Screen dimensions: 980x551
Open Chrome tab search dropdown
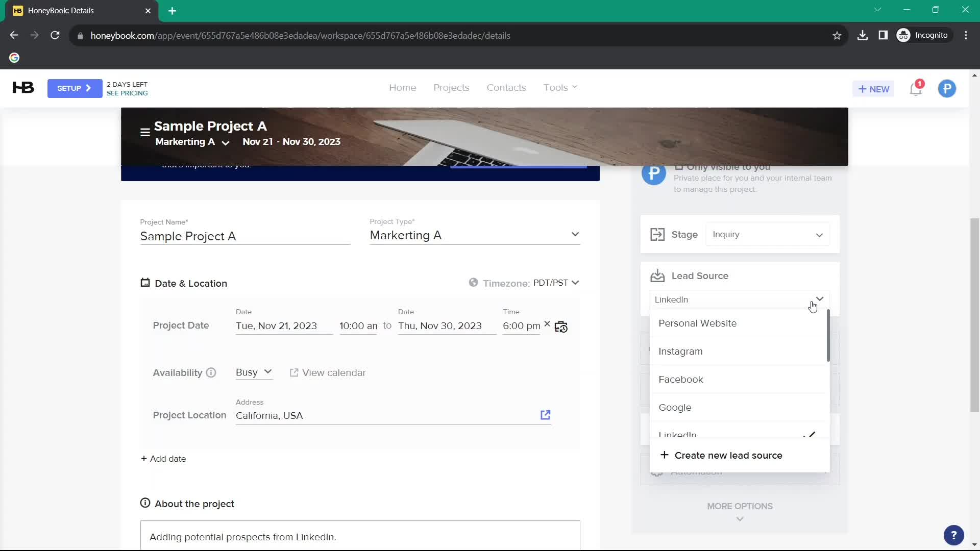pos(877,10)
